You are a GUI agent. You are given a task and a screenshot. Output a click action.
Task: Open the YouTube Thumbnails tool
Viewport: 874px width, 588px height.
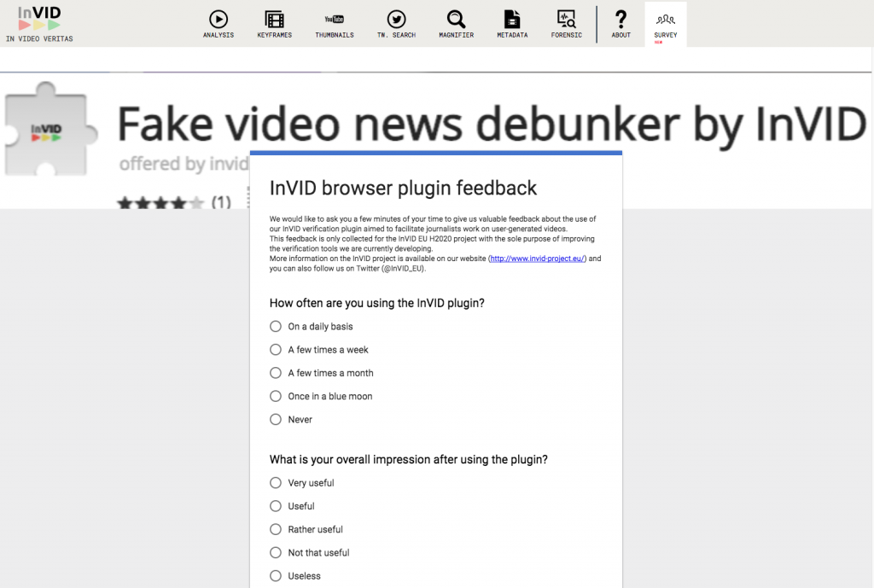(x=334, y=23)
